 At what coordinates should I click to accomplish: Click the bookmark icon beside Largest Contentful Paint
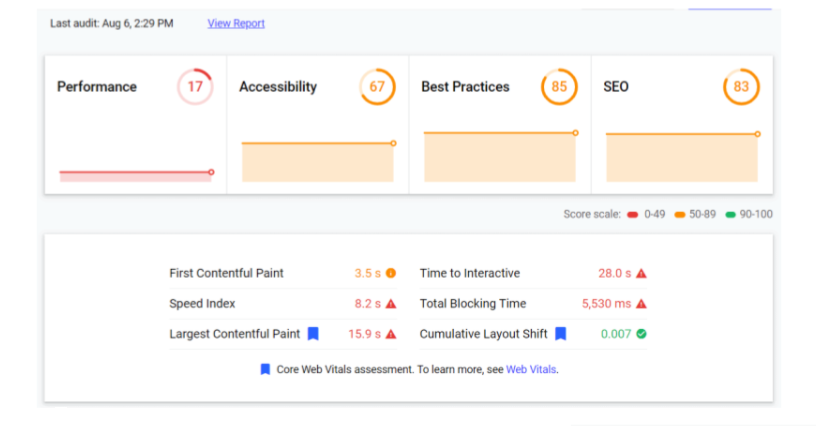(x=313, y=334)
